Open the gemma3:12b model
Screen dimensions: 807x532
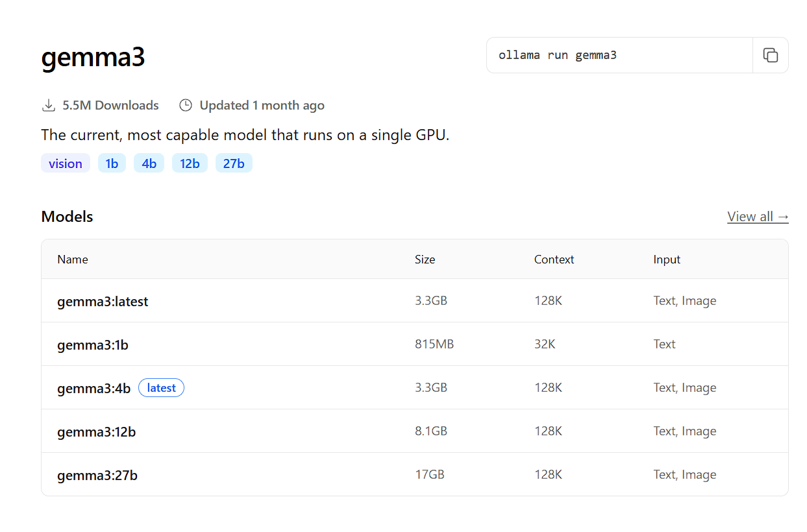pyautogui.click(x=97, y=432)
